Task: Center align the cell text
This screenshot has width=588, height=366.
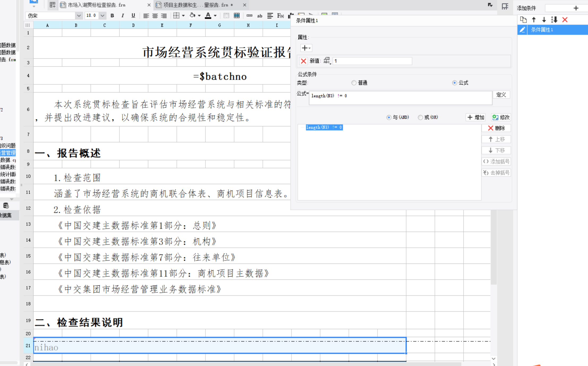Action: click(x=155, y=16)
